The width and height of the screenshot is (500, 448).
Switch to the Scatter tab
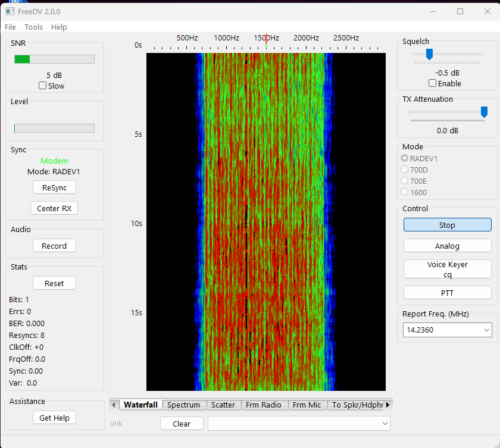click(x=223, y=405)
